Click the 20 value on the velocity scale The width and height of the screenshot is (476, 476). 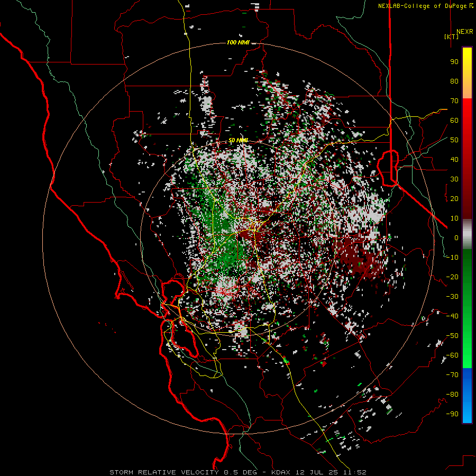[454, 199]
